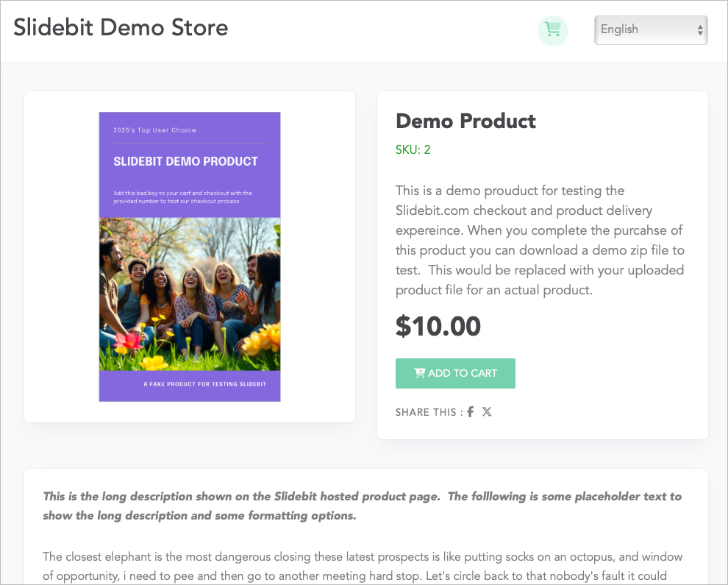Click the cart icon inside Add to Cart
This screenshot has height=585, width=728.
420,373
